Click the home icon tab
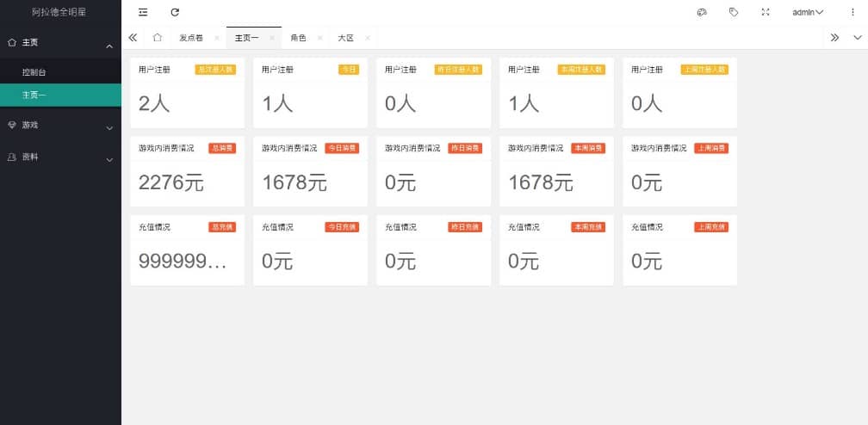This screenshot has height=425, width=868. (158, 38)
